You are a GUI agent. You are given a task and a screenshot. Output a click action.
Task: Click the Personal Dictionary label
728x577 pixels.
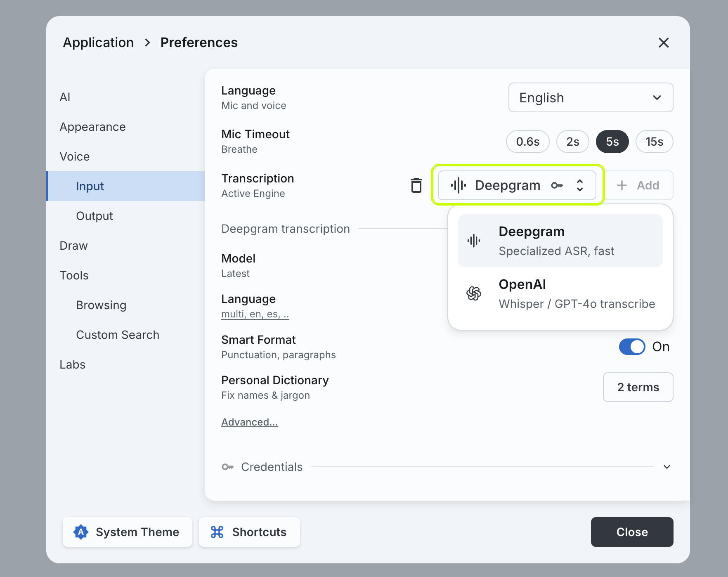[x=275, y=380]
